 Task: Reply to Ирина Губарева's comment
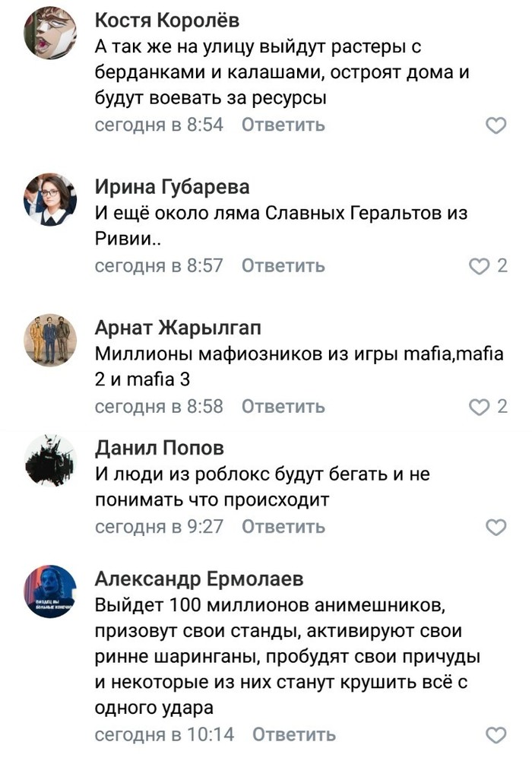coord(283,266)
